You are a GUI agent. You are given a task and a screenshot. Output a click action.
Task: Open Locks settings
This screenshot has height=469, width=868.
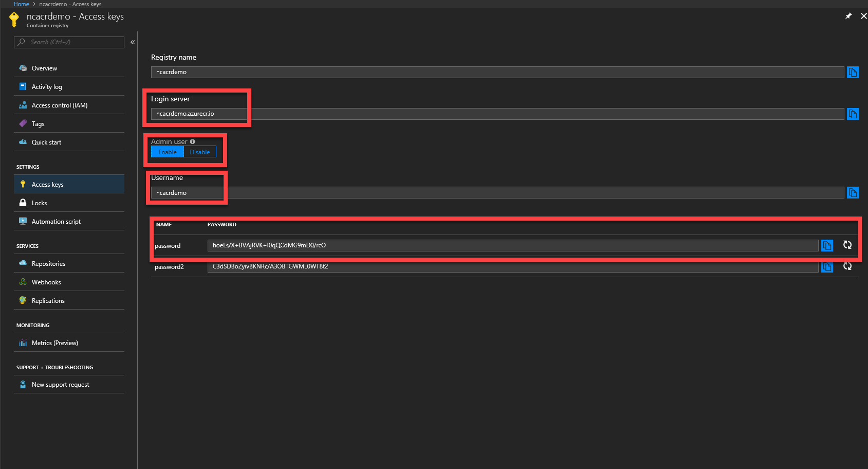[x=69, y=203]
